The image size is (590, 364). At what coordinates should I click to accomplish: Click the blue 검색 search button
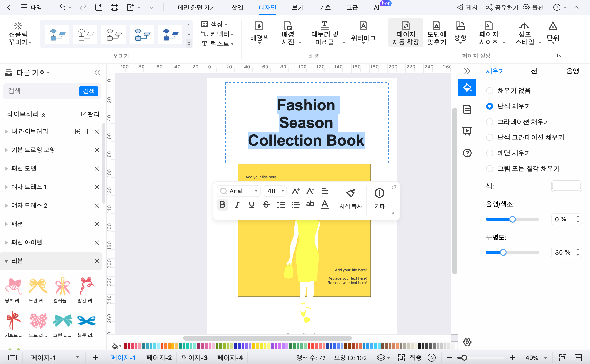tap(89, 91)
